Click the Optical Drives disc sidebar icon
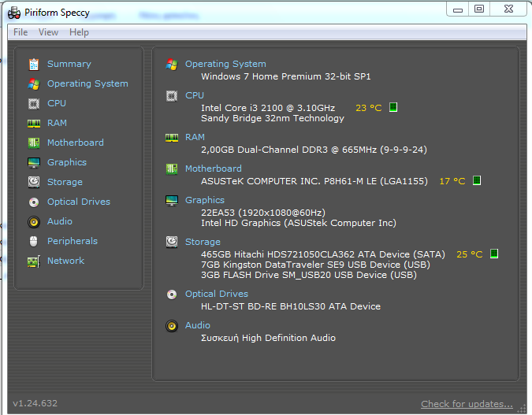Screen dimensions: 532x415 34,202
